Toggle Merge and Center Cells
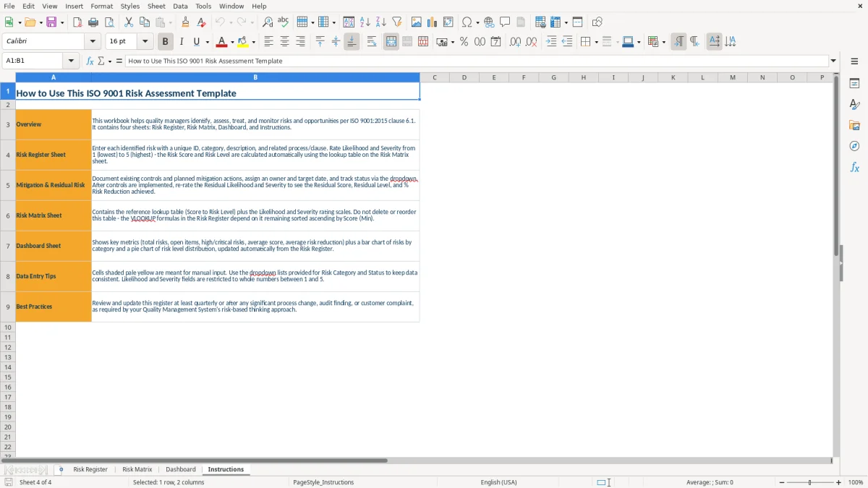Screen dimensions: 868x488 (391, 42)
